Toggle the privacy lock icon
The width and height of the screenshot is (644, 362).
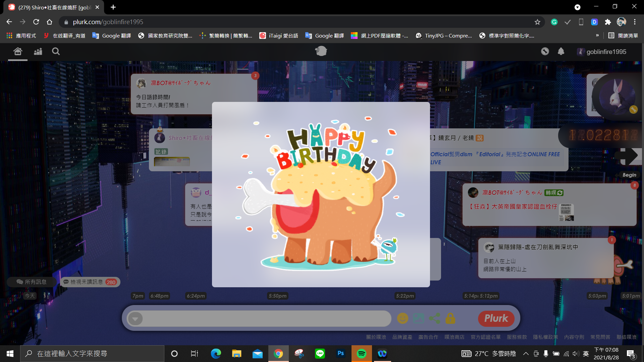[x=450, y=318]
